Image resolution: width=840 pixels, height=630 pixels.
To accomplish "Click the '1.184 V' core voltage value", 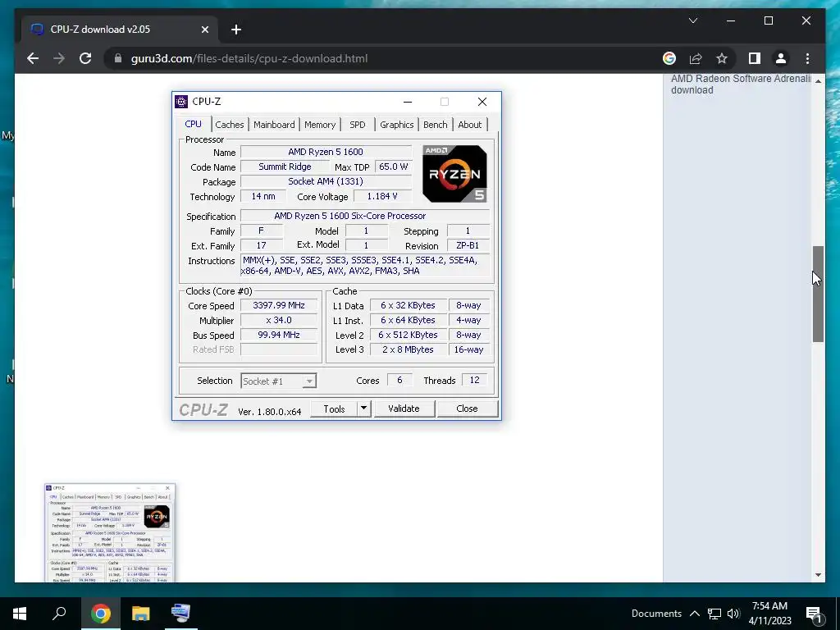I will click(x=382, y=197).
